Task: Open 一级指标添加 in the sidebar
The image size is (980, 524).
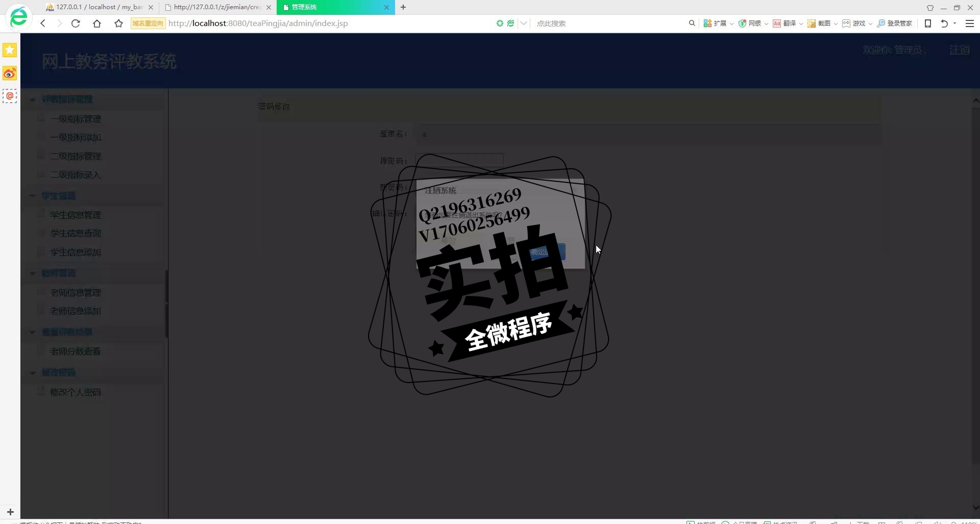Action: [76, 138]
